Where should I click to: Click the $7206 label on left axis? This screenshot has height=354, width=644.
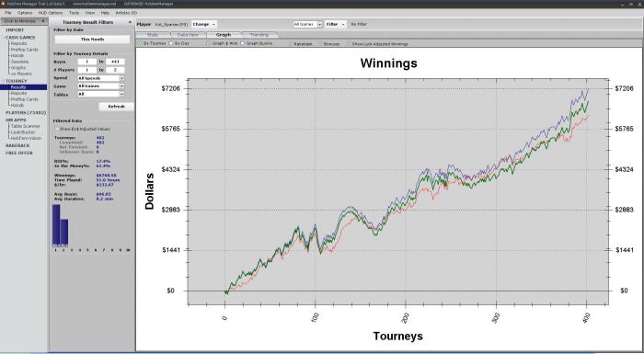170,88
